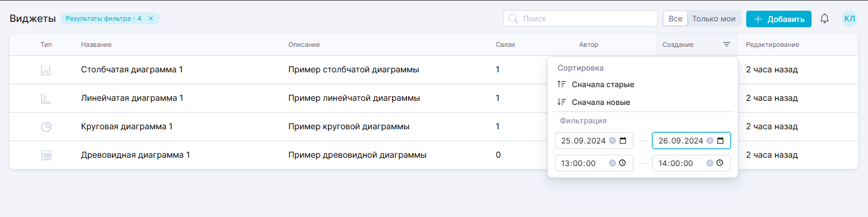This screenshot has width=868, height=217.
Task: Open the КЛ user avatar
Action: coord(850,18)
